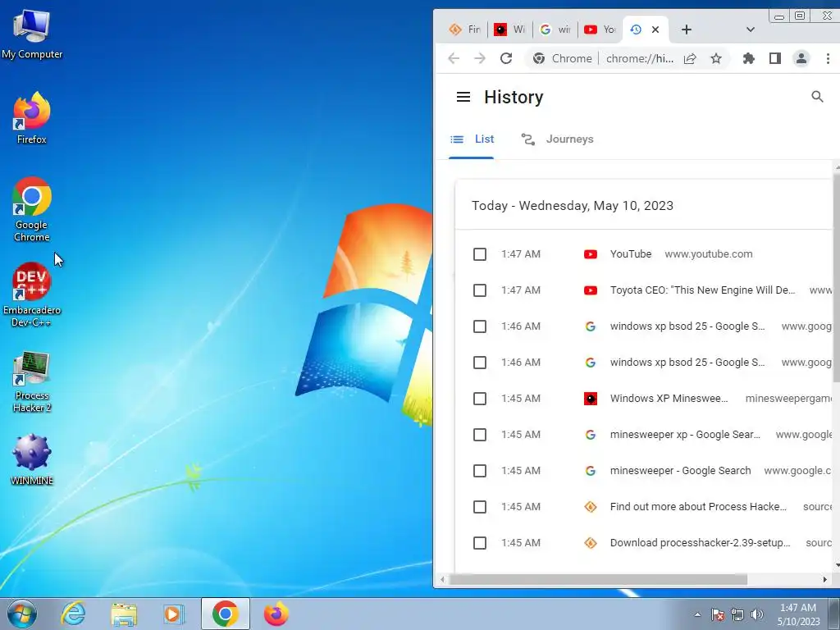
Task: Switch to Firefox on the taskbar
Action: [x=276, y=614]
